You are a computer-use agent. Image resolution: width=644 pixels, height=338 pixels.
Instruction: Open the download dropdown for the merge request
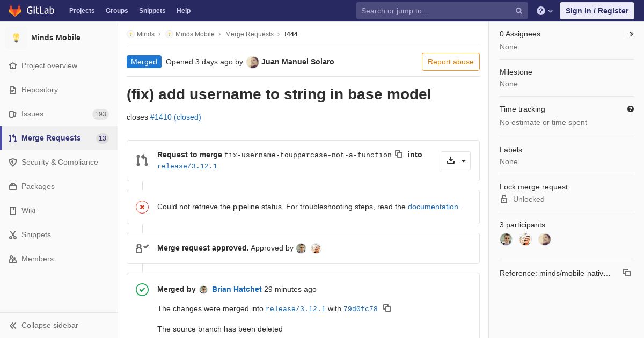456,161
